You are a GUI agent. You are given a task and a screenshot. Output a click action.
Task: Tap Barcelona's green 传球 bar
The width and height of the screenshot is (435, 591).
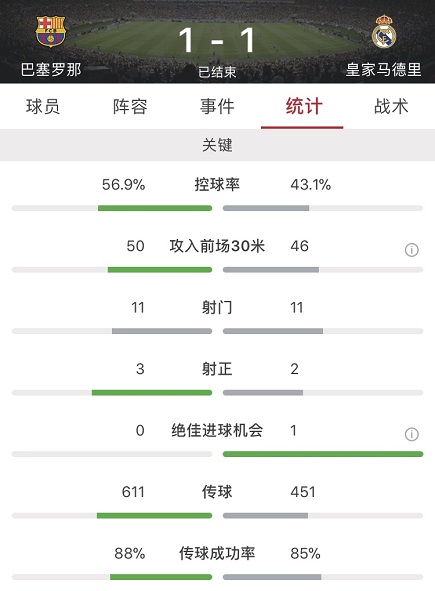point(155,515)
